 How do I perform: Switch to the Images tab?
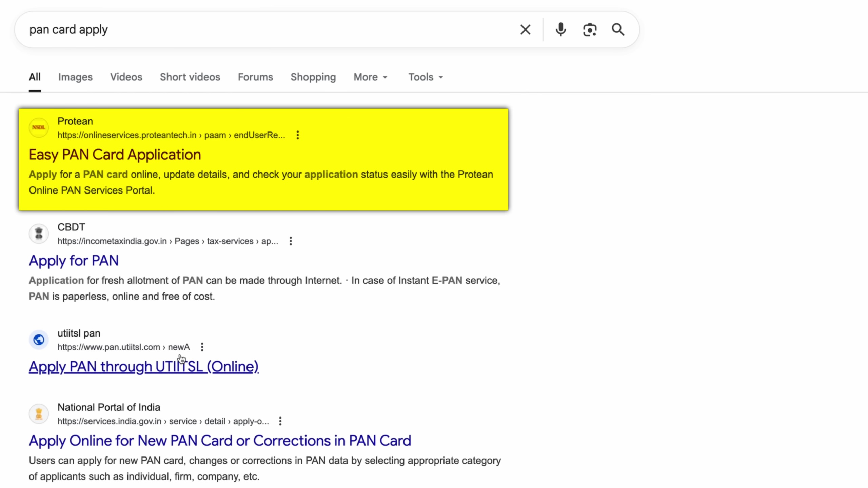coord(75,77)
